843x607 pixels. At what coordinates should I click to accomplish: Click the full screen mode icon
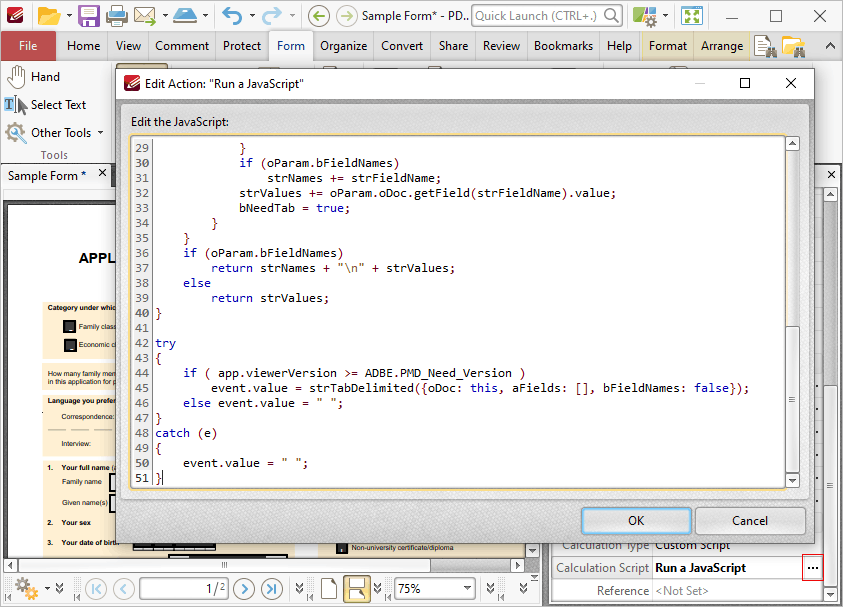pyautogui.click(x=691, y=16)
